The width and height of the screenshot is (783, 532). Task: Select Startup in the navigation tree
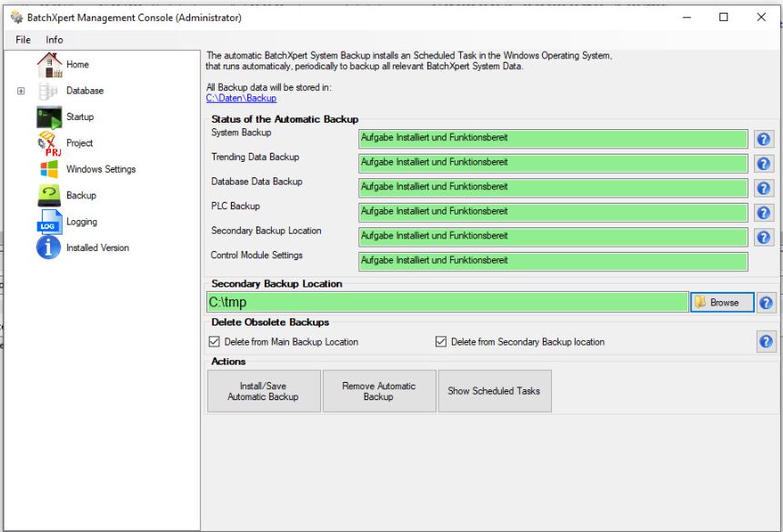[x=80, y=117]
